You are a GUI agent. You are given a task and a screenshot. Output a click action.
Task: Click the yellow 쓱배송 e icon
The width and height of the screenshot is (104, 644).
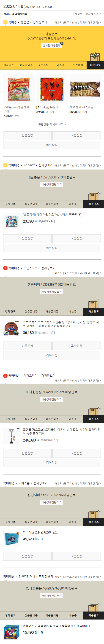5,22
